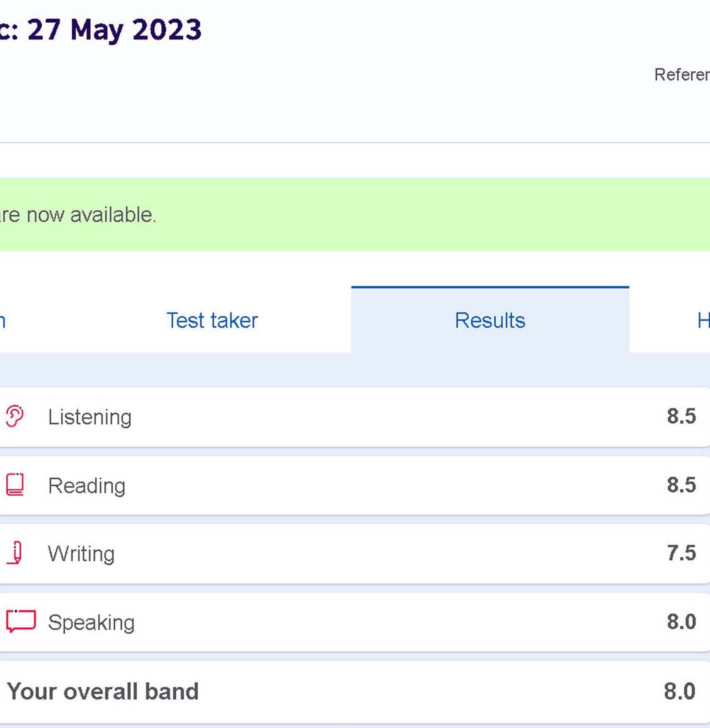Open the Test taker tab
710x728 pixels.
(x=212, y=321)
